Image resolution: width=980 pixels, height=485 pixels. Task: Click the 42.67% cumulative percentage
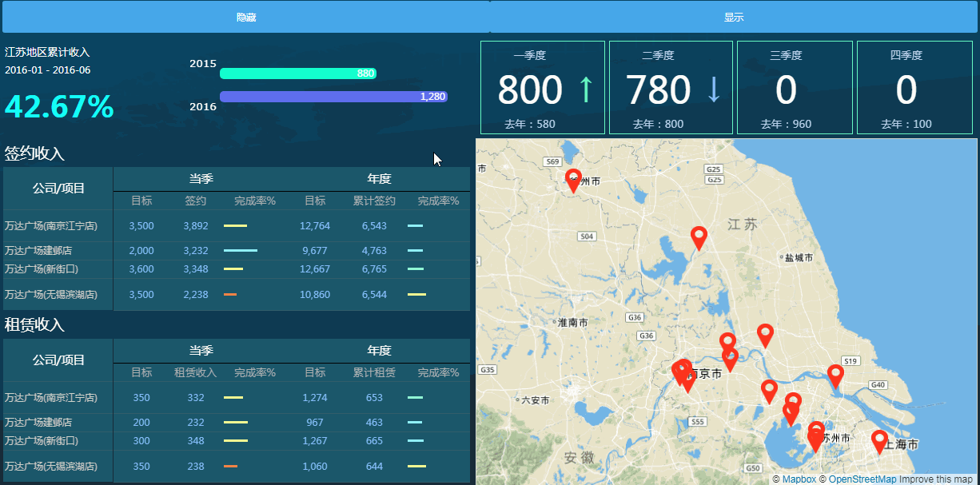point(59,107)
